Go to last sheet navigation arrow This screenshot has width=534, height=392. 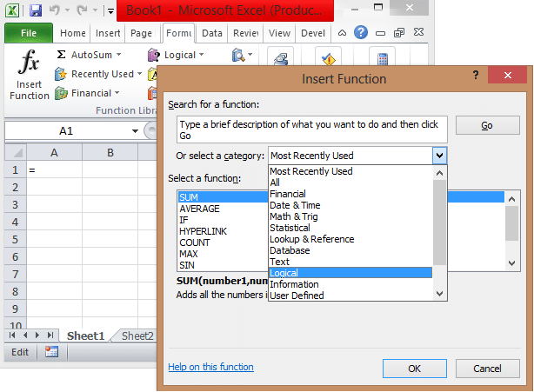coord(50,336)
